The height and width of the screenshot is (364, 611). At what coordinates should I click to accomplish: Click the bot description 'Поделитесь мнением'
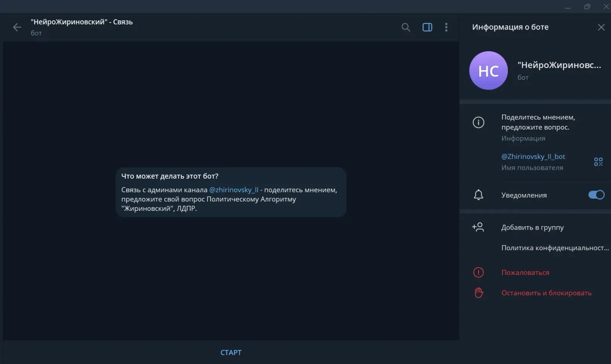point(538,122)
